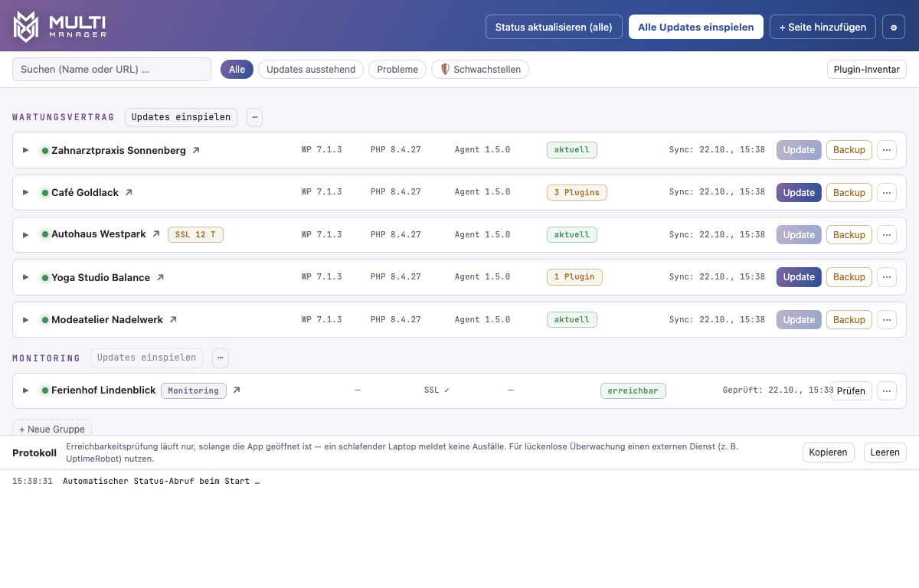
Task: Open Yoga Studio Balance external link arrow
Action: tap(160, 277)
